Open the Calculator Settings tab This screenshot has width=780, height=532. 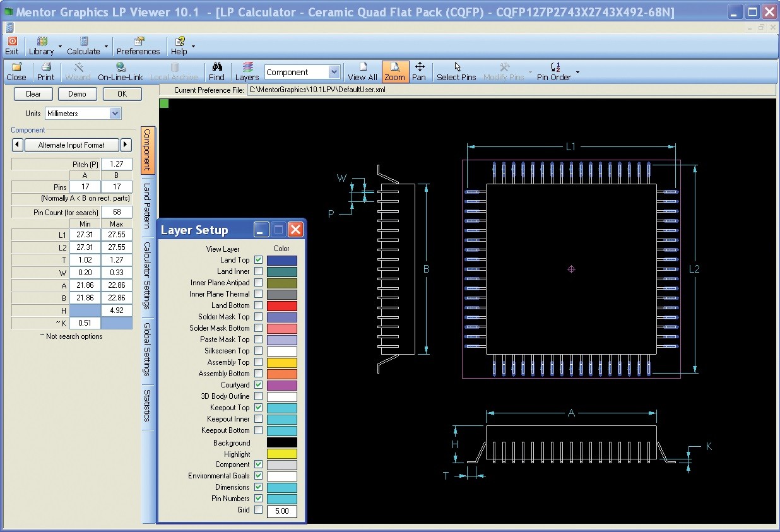point(148,275)
